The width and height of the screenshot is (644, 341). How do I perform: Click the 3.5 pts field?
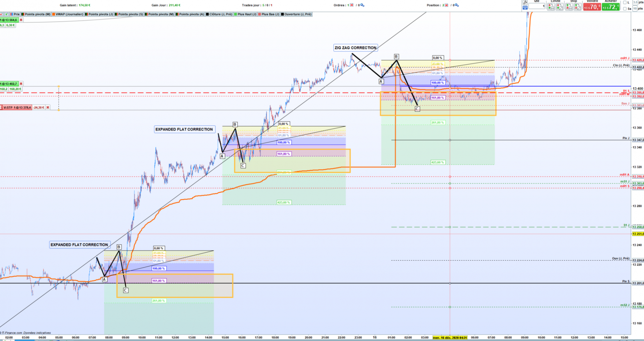point(635,3)
